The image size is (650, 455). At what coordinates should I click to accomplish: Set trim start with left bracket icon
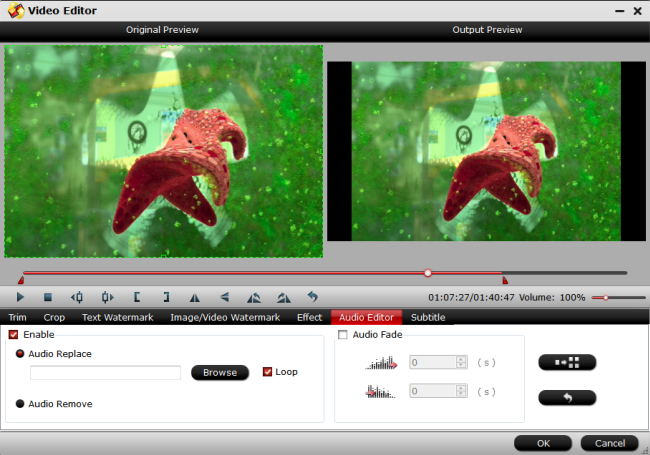[x=137, y=297]
